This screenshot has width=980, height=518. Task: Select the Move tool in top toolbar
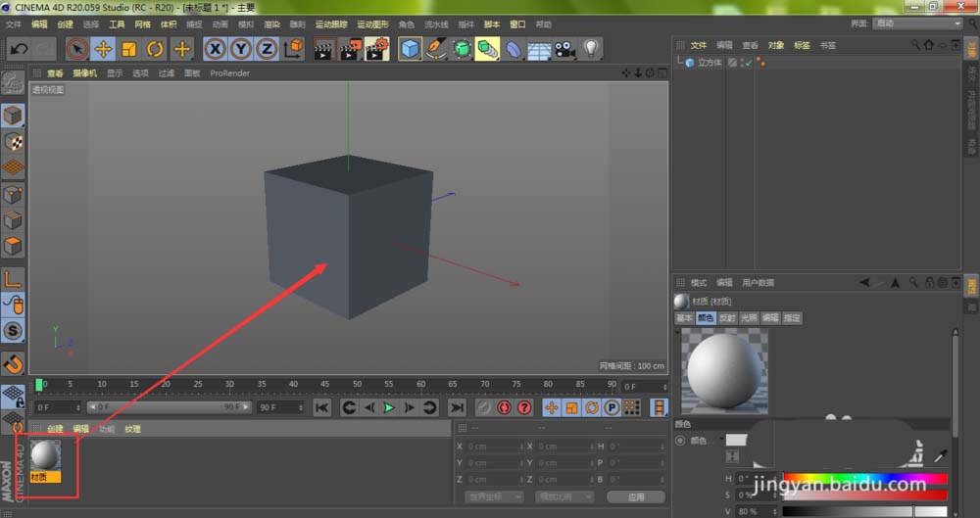tap(103, 48)
